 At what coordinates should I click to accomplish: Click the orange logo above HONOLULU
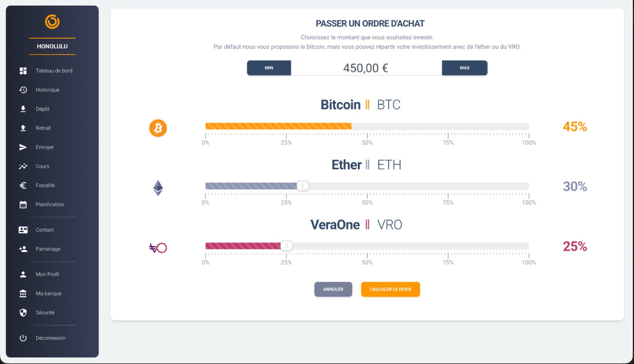pos(52,22)
